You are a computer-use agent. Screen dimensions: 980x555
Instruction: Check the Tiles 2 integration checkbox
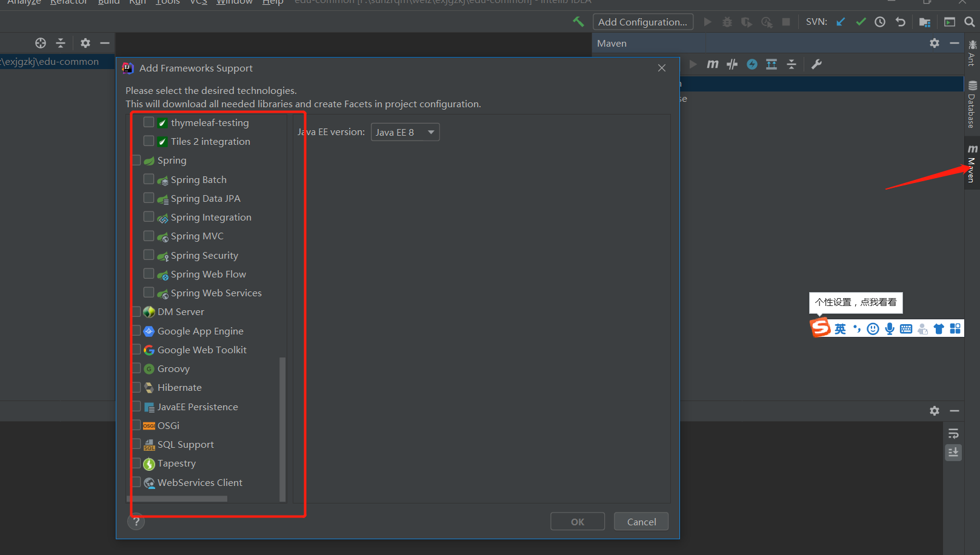[x=148, y=141]
